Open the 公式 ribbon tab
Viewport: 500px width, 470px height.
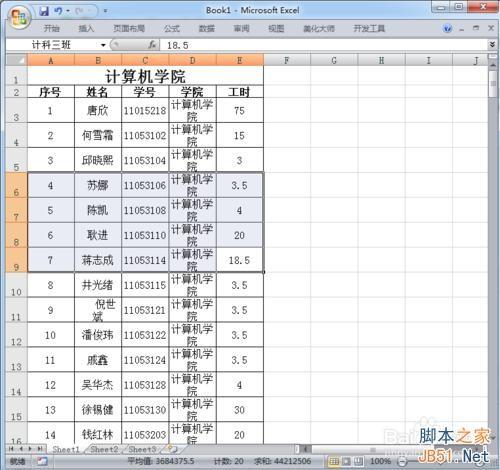coord(172,28)
